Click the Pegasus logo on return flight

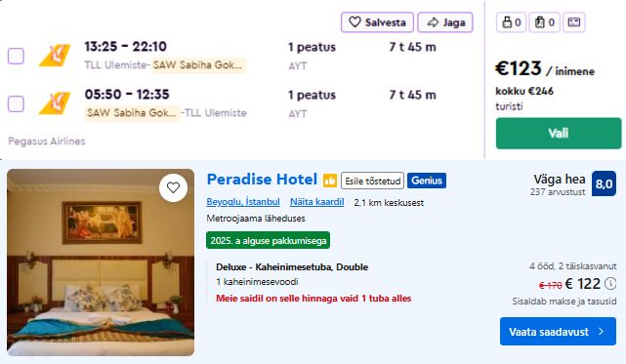(x=55, y=103)
